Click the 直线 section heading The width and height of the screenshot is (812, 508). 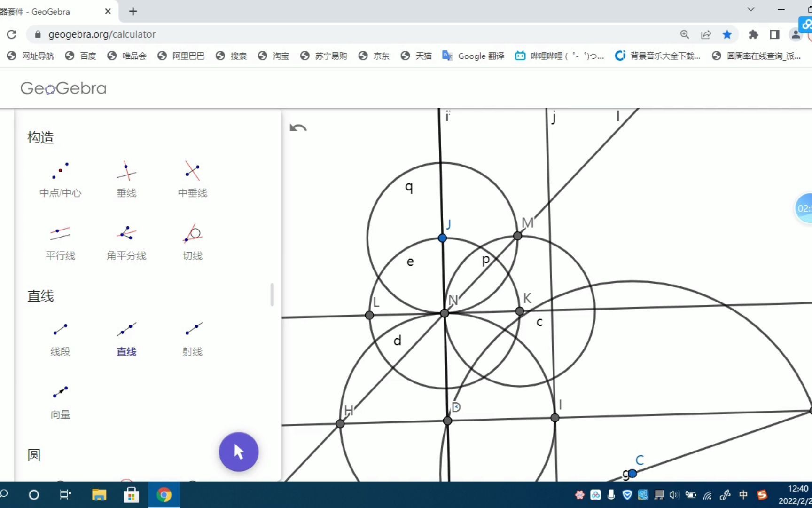(x=40, y=296)
